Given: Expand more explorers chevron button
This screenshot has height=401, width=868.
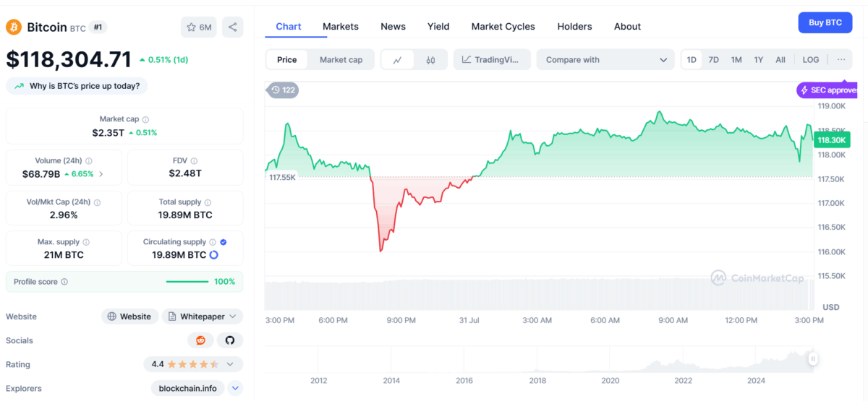Looking at the screenshot, I should click(236, 388).
